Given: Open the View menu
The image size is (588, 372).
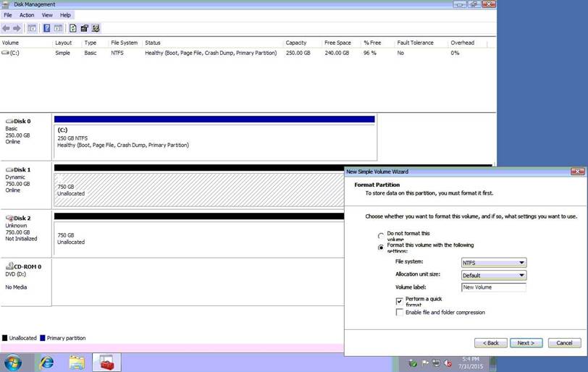Looking at the screenshot, I should click(47, 14).
